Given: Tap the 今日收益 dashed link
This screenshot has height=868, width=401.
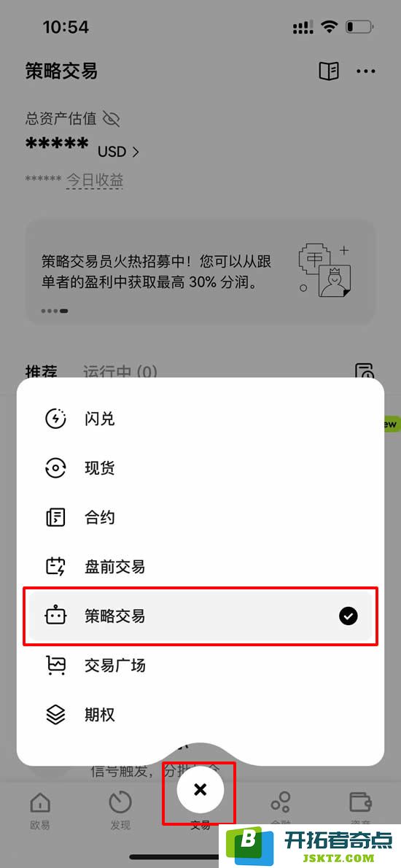Looking at the screenshot, I should coord(94,180).
